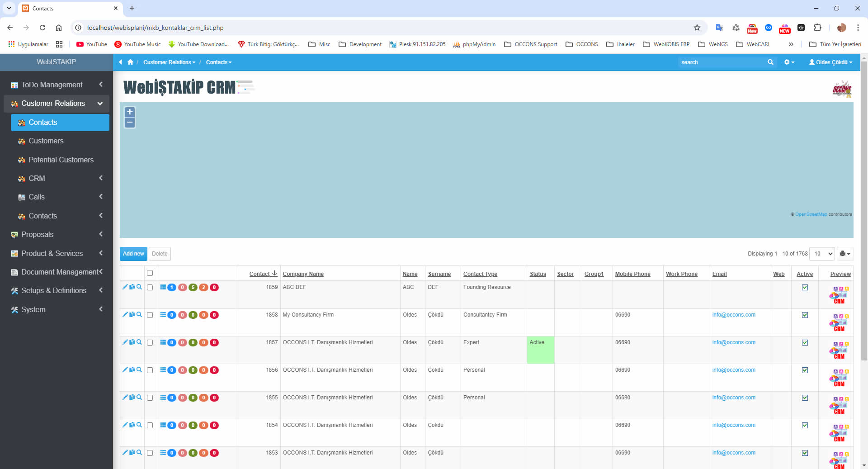
Task: Click the magnifier view icon for contact 1859
Action: pos(139,287)
